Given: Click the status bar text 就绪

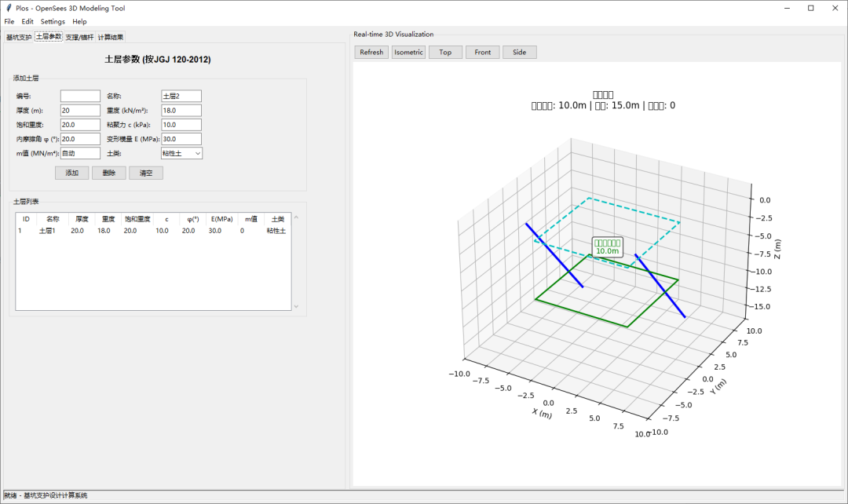Looking at the screenshot, I should coord(10,495).
